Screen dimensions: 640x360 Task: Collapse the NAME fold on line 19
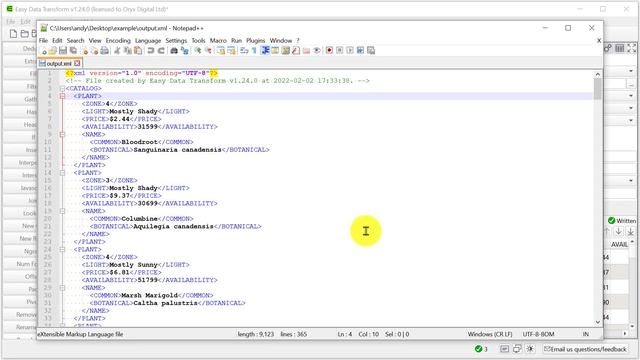coord(62,211)
